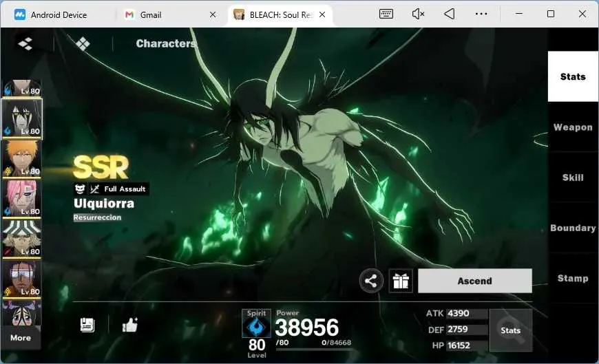Click the Characters header title

(x=166, y=43)
